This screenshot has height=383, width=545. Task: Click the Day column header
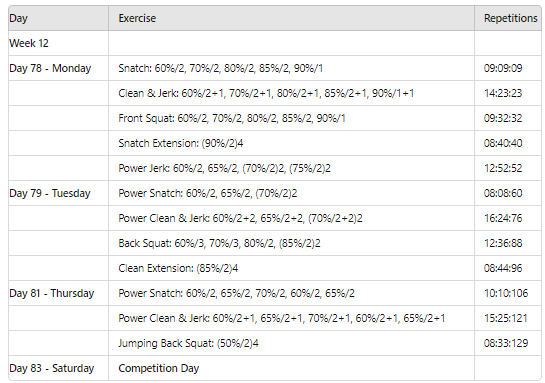[x=58, y=18]
